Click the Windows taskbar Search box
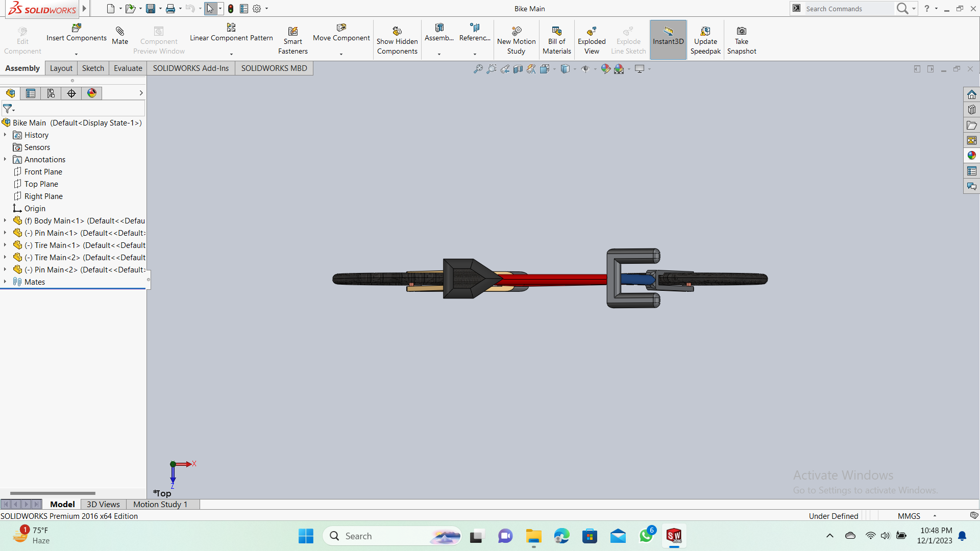The width and height of the screenshot is (980, 551). click(x=392, y=536)
